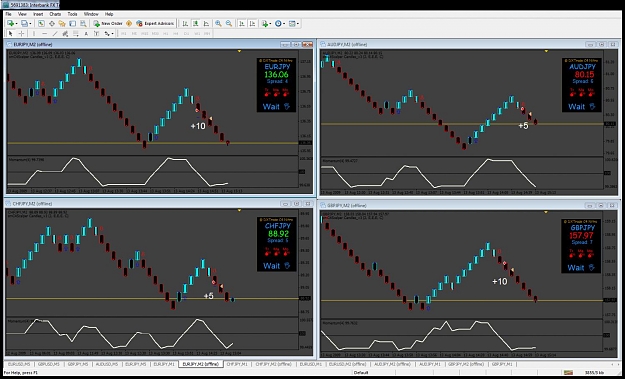Select the Fibonacci retracement tool
This screenshot has width=625, height=379.
point(75,34)
